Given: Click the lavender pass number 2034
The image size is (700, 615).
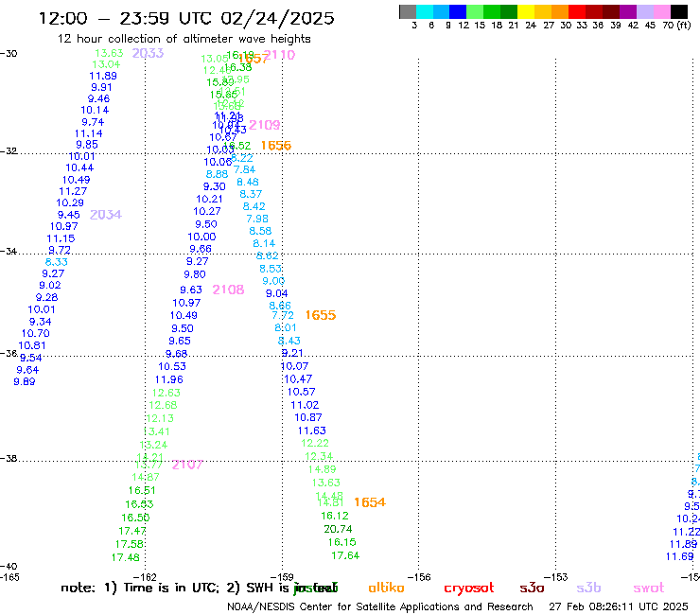Looking at the screenshot, I should [106, 215].
